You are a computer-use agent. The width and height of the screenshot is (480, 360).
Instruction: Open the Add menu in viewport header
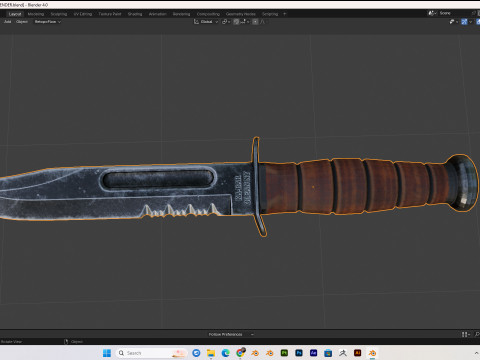pos(7,22)
